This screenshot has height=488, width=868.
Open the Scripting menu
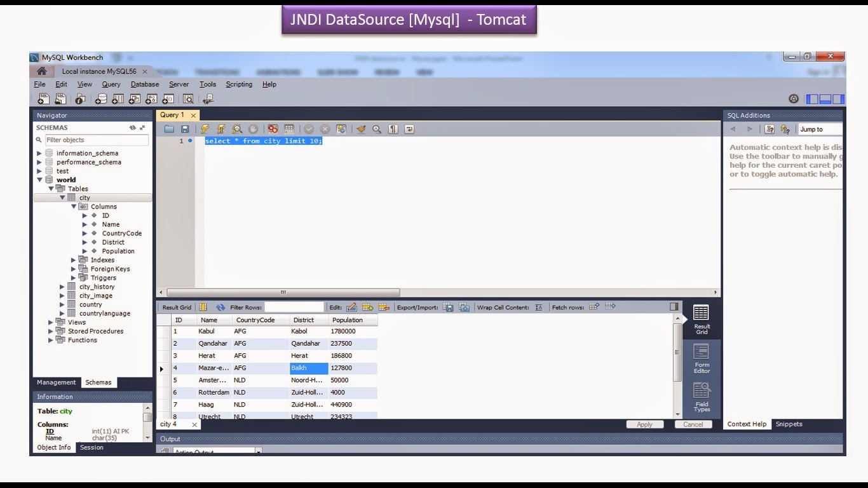click(x=239, y=84)
